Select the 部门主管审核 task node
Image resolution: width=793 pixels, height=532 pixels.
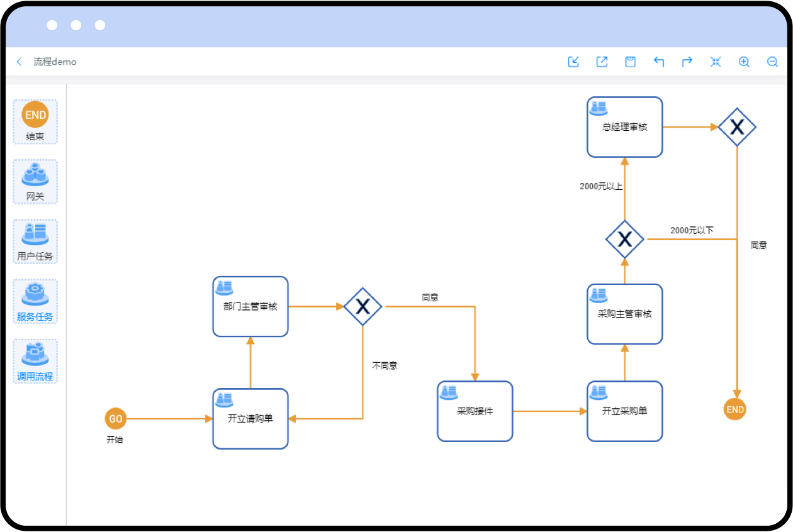(250, 307)
